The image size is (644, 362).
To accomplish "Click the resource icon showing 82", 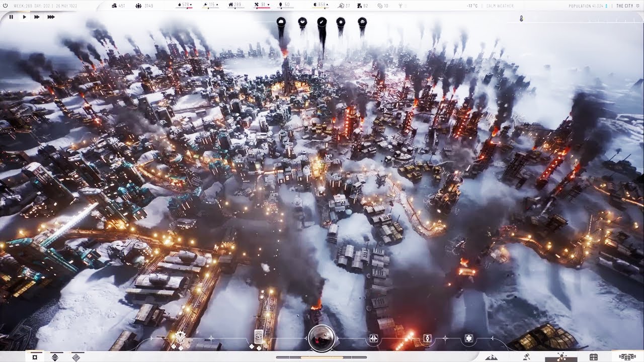I will click(x=359, y=6).
